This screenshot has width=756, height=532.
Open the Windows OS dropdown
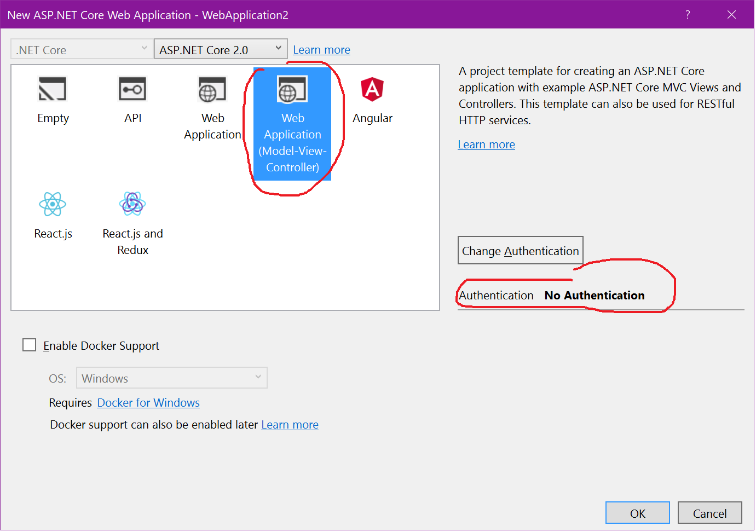click(x=172, y=378)
